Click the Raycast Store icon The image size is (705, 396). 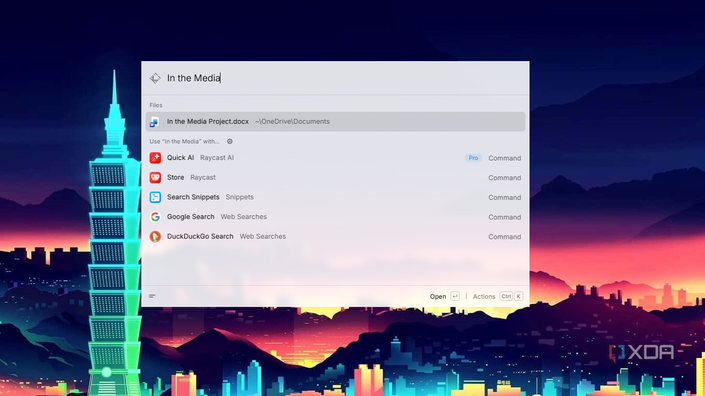pos(155,178)
